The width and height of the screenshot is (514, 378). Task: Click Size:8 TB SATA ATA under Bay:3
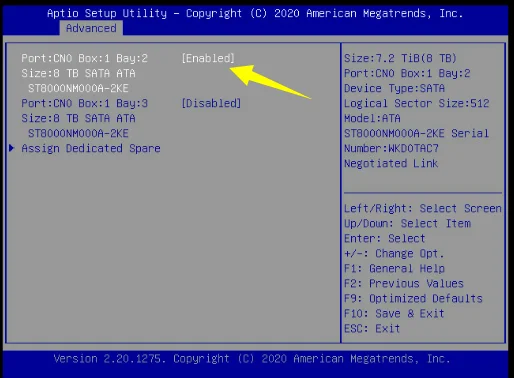pyautogui.click(x=78, y=118)
